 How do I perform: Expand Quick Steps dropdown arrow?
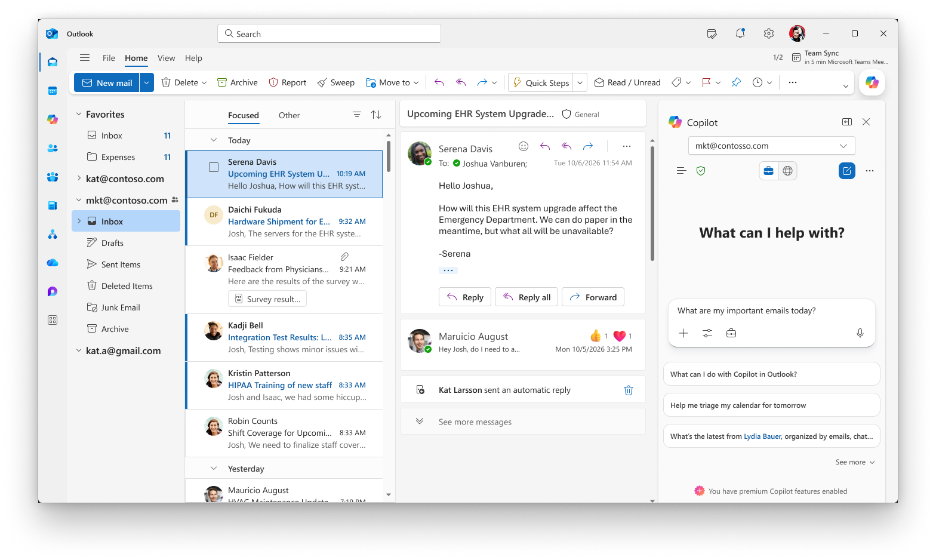(580, 82)
